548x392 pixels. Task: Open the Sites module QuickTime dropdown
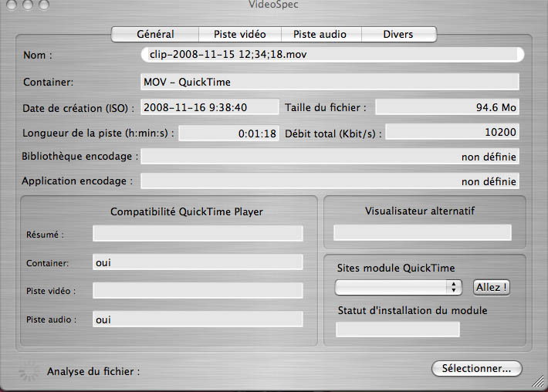[398, 287]
